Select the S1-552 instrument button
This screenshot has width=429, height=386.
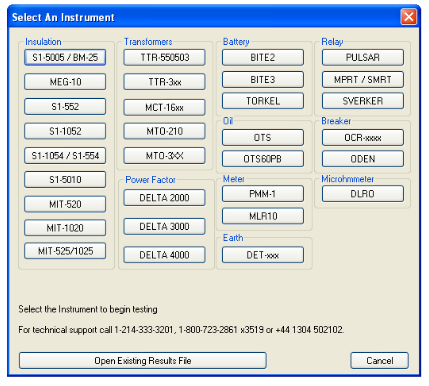click(65, 107)
